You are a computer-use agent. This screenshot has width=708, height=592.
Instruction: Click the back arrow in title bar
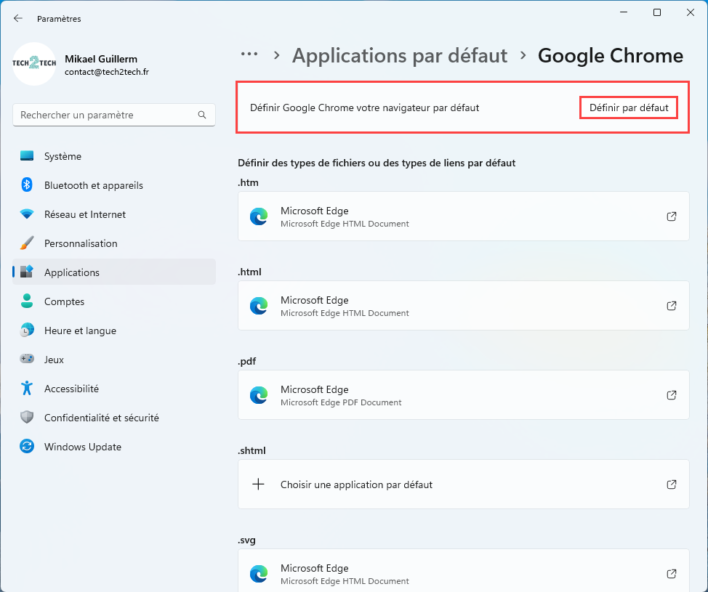(18, 18)
